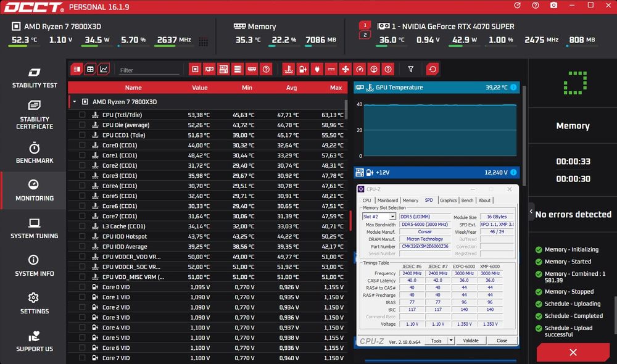Reset min/max values with the circular arrow icon
617x364 pixels.
point(433,69)
